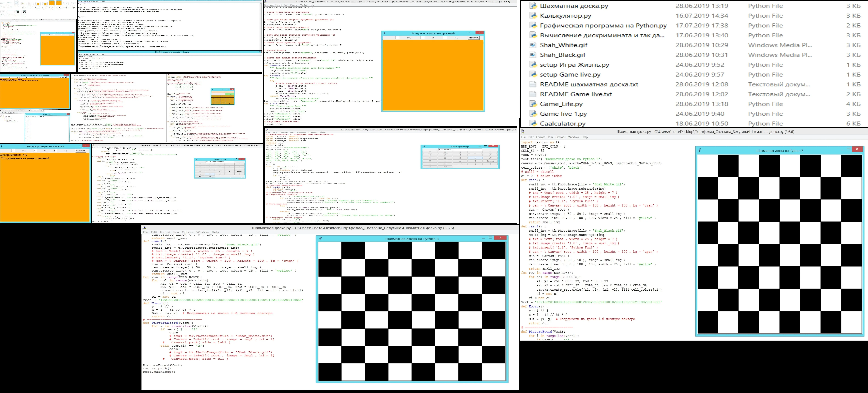The width and height of the screenshot is (868, 393).
Task: Click the coefficient field containing 5 in the -4.0 discriminant calculator
Action: click(55, 151)
